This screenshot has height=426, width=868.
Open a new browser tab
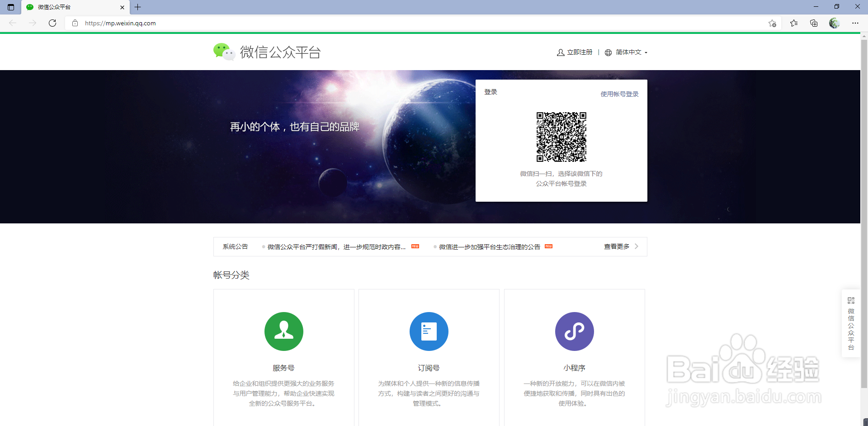pyautogui.click(x=138, y=7)
